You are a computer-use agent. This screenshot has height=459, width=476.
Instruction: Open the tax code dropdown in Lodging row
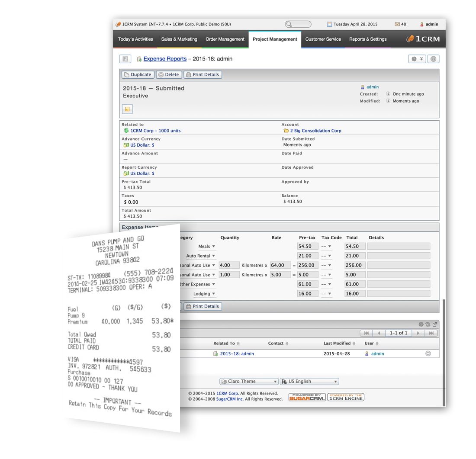click(326, 294)
